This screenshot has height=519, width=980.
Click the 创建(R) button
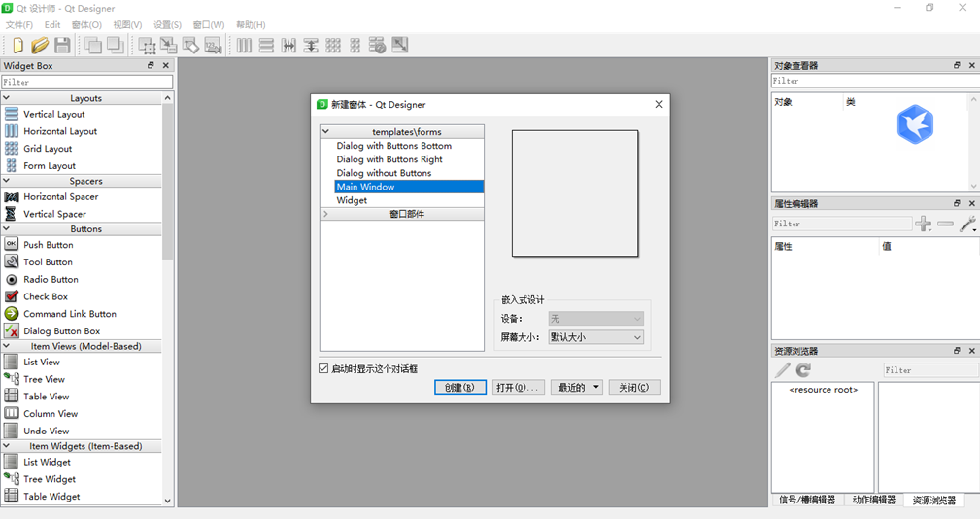point(460,387)
